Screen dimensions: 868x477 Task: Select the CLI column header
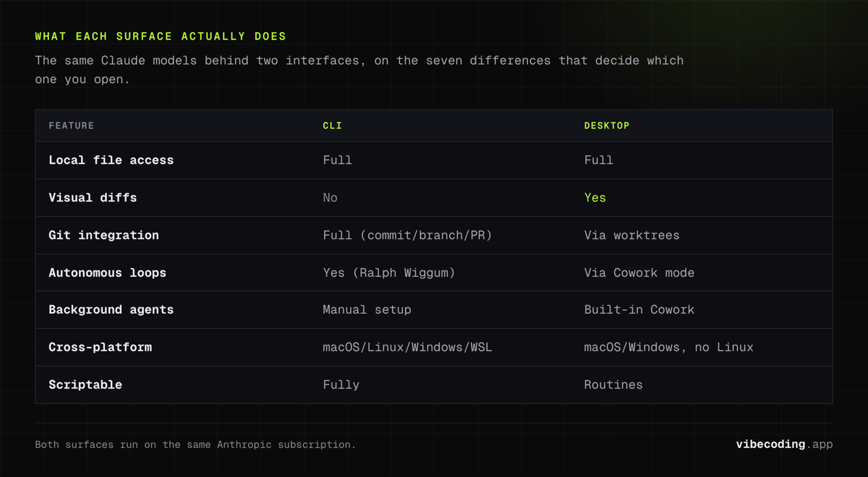click(x=332, y=126)
